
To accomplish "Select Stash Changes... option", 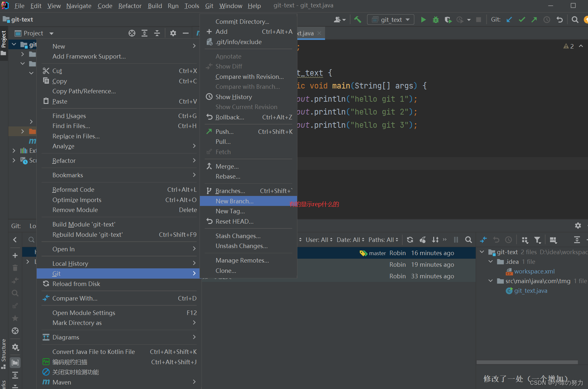I will pos(248,236).
